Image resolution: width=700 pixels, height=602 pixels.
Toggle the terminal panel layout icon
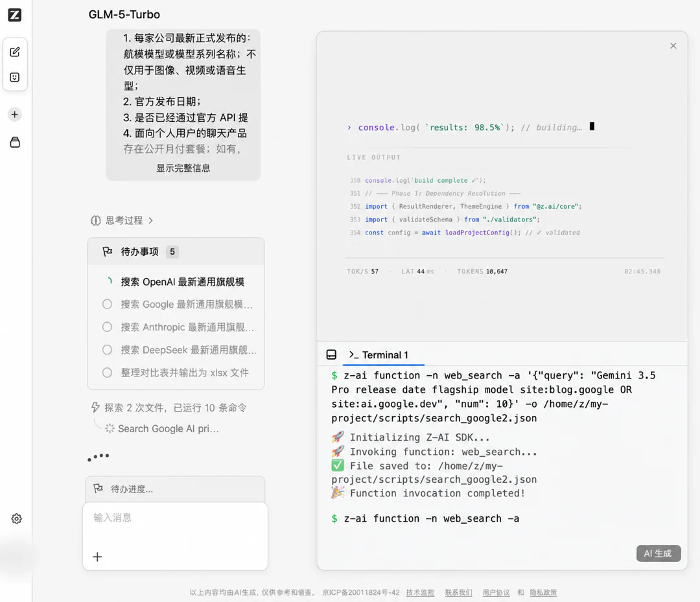(x=331, y=354)
